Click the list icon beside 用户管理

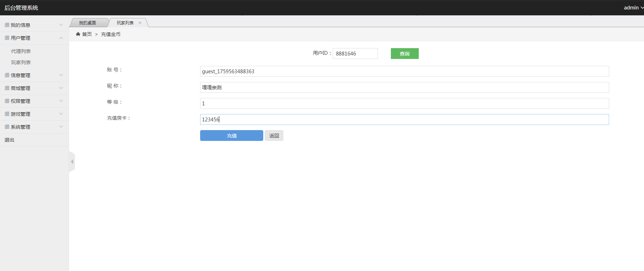7,38
